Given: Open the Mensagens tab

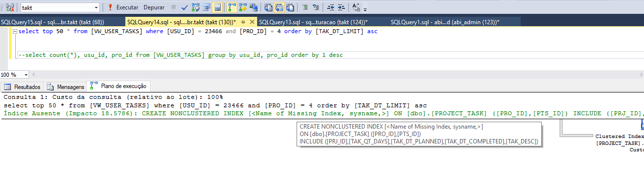Looking at the screenshot, I should (66, 87).
